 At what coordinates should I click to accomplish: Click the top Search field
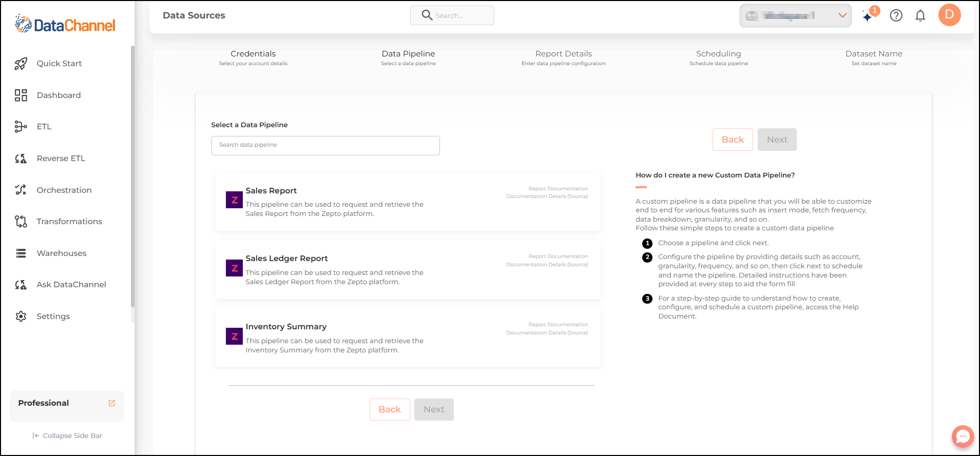452,15
